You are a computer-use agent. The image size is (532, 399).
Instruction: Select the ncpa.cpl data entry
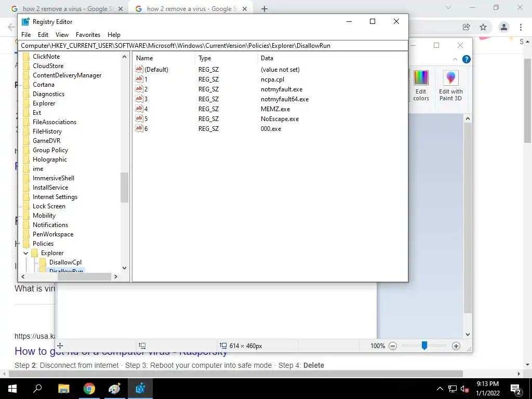[x=272, y=79]
